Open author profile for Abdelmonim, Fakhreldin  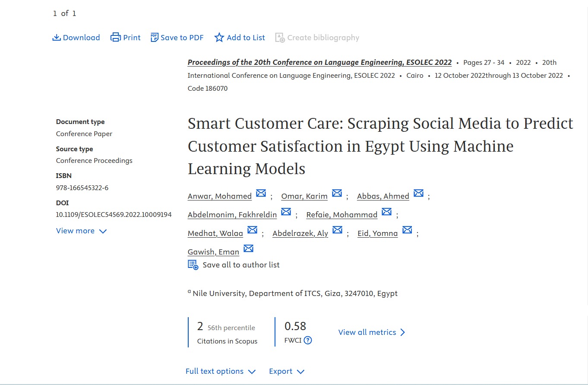[x=232, y=215]
